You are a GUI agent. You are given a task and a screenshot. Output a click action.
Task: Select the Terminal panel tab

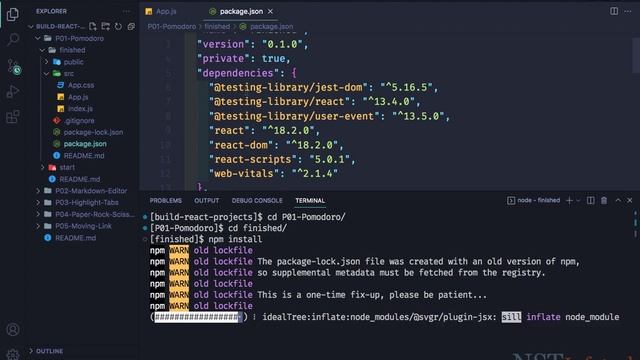point(310,200)
